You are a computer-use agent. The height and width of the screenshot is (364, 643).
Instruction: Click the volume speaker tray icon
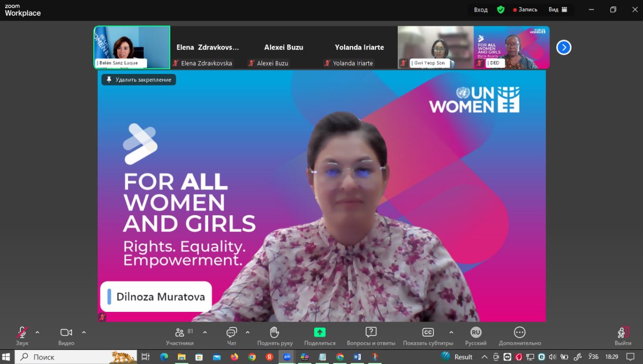552,357
